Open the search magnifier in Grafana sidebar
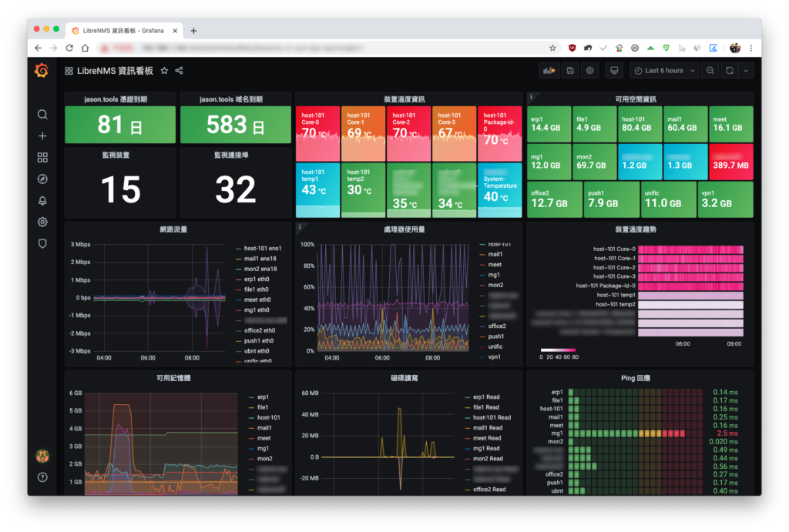Image resolution: width=789 pixels, height=532 pixels. [x=43, y=115]
